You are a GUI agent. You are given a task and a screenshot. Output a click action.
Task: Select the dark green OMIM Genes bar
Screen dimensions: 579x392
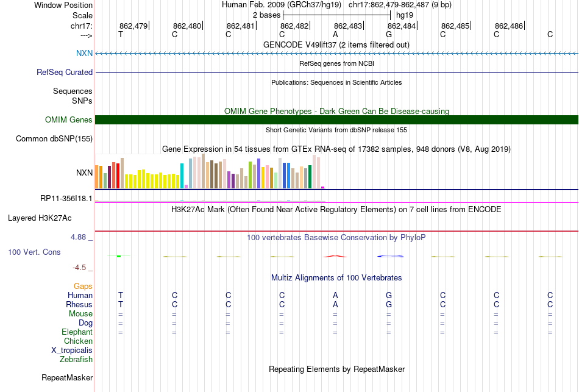[x=336, y=119]
